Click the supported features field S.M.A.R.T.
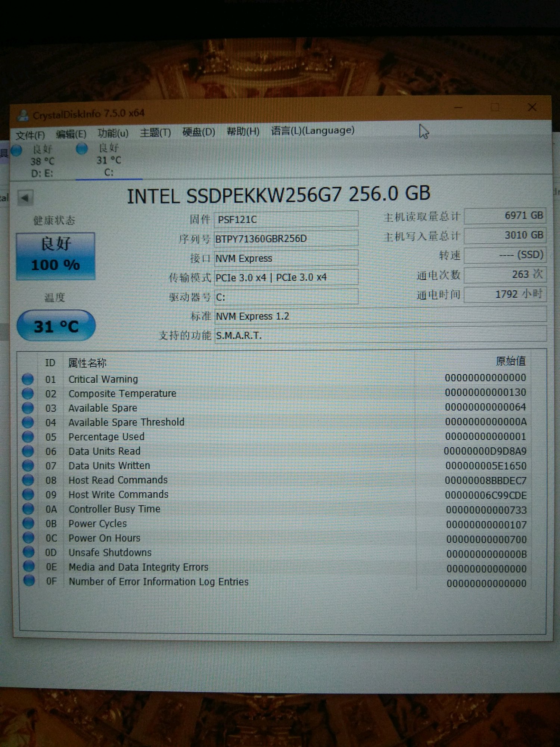560x747 pixels. 380,335
